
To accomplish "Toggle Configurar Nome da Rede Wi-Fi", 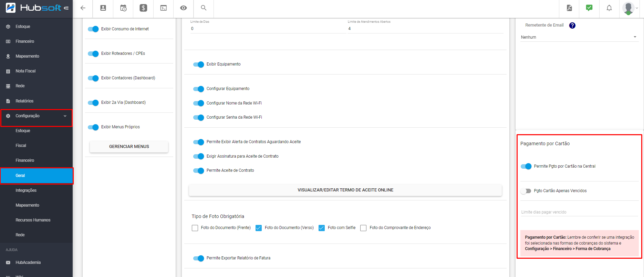I will pyautogui.click(x=199, y=103).
